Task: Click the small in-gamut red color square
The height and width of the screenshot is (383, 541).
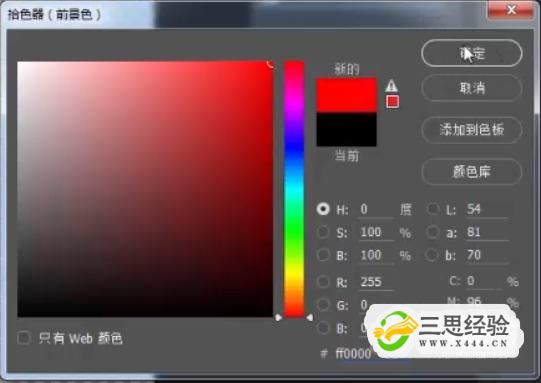Action: click(392, 102)
